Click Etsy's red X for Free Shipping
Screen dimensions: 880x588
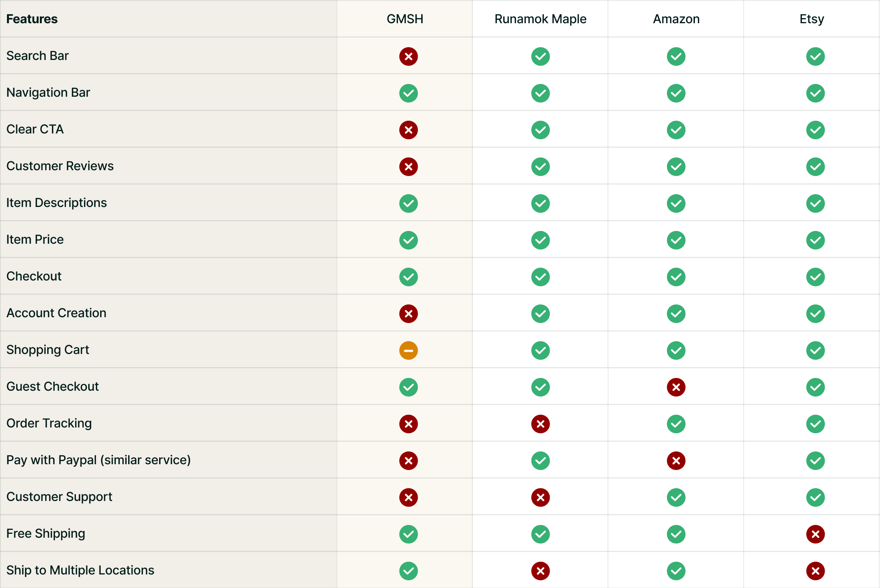pyautogui.click(x=815, y=534)
